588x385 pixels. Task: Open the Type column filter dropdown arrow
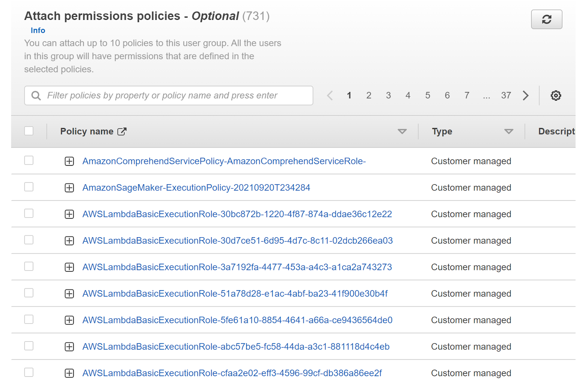point(509,132)
